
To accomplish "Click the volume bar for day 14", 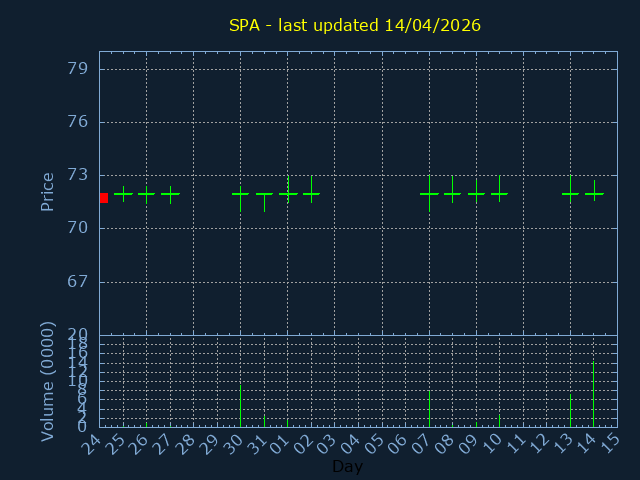I will tap(594, 393).
